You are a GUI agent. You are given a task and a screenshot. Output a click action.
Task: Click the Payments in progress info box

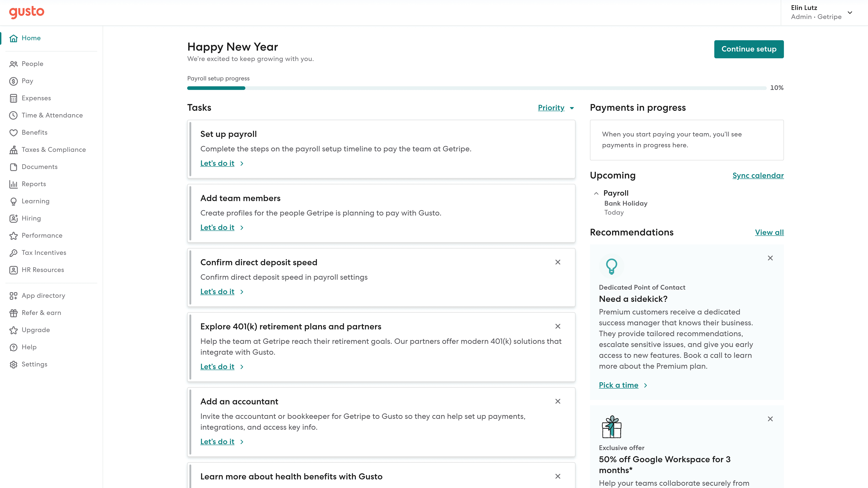pos(687,140)
